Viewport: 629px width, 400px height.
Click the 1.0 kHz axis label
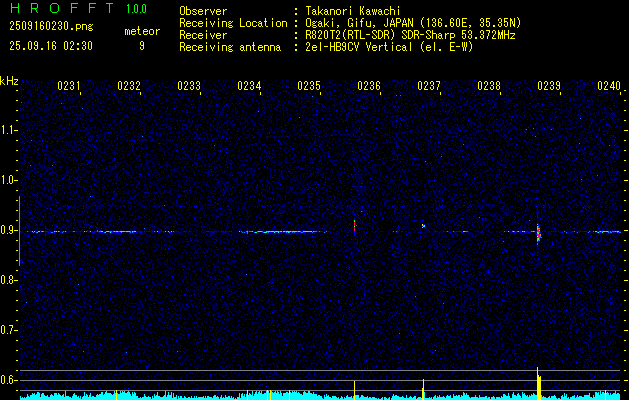click(9, 180)
